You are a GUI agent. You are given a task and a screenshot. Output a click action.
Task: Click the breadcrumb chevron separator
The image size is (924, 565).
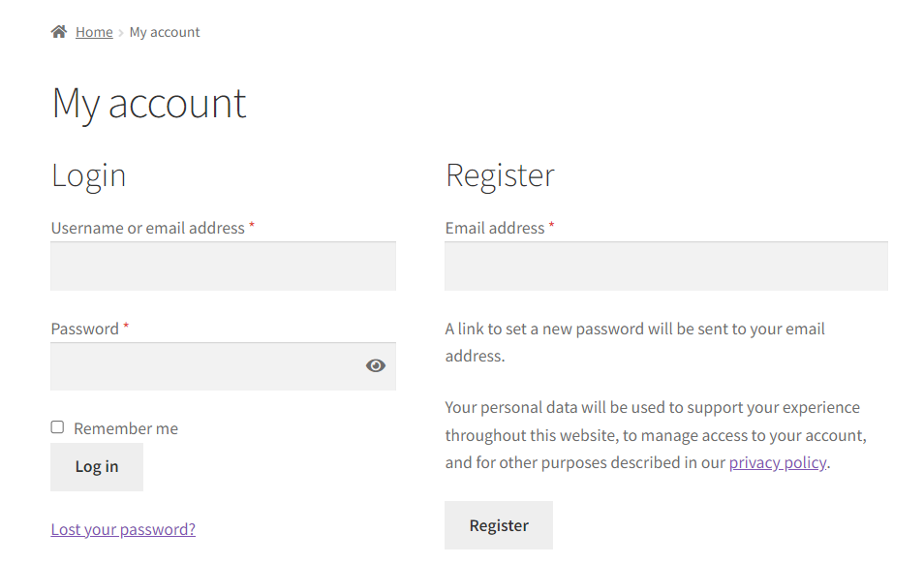121,32
